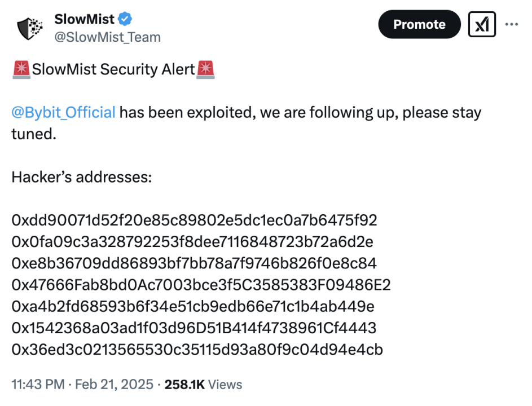Select the address starting with 0xdd90071d

coord(194,220)
